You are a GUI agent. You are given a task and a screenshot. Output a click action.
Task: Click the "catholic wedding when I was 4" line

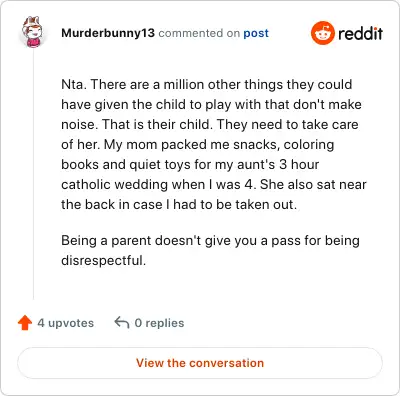[x=214, y=184]
